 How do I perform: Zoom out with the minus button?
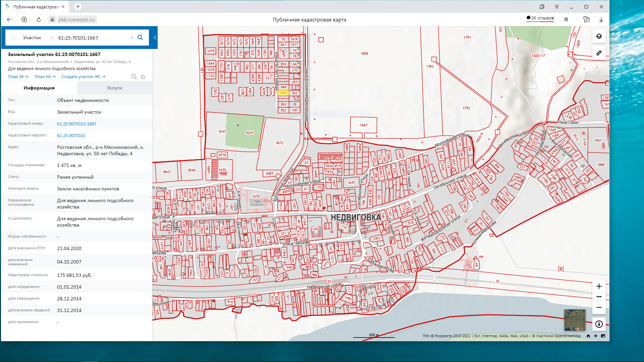(599, 307)
